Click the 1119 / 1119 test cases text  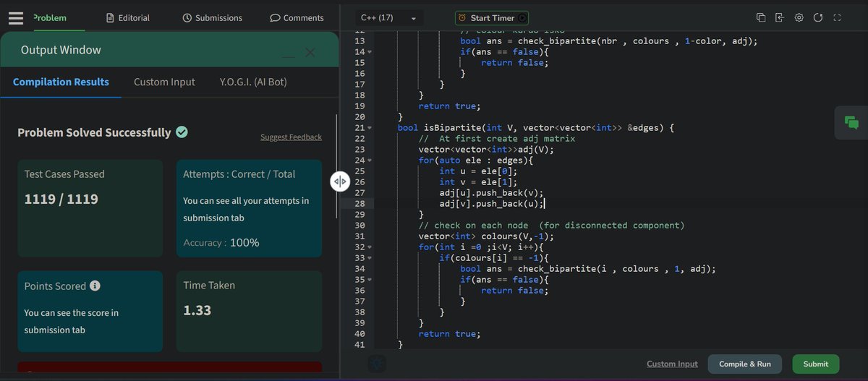(61, 199)
